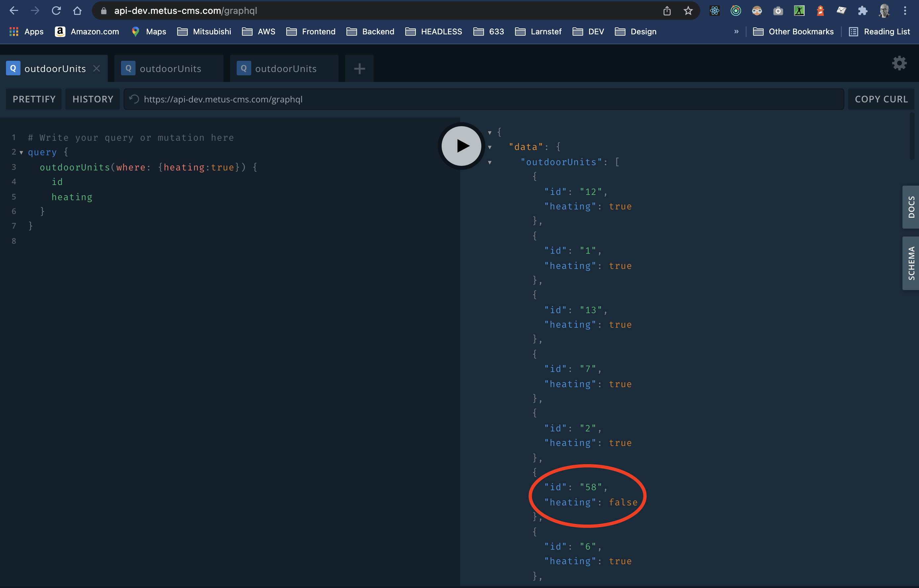Collapse the root JSON response object
The image size is (919, 588).
tap(490, 132)
